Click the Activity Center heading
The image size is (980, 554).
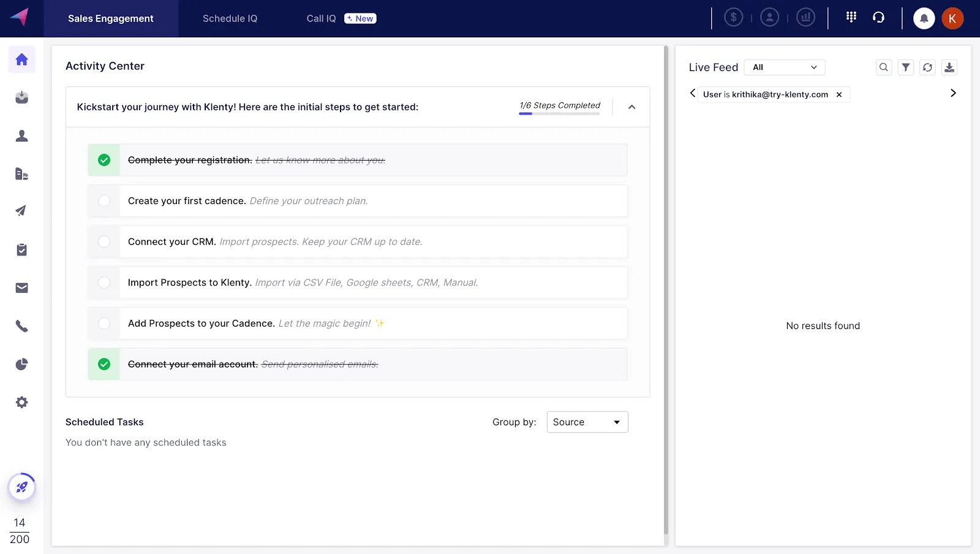tap(105, 66)
